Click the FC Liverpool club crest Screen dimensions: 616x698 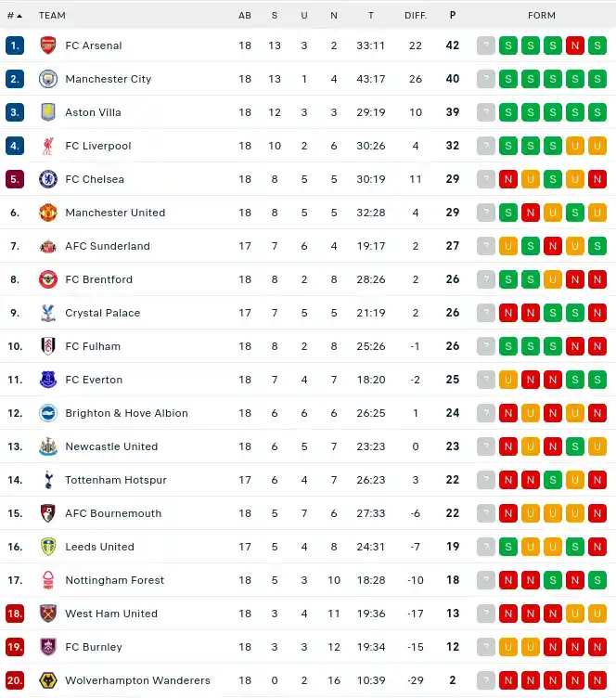click(48, 146)
